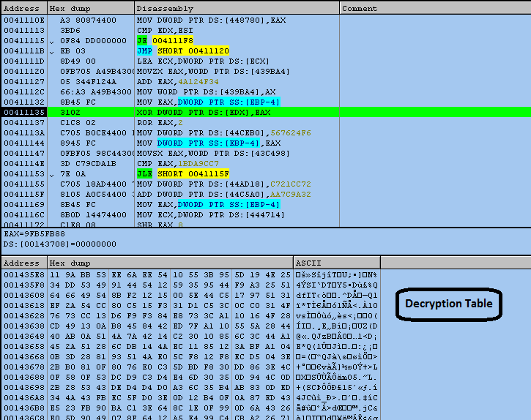This screenshot has height=420, width=531.
Task: Select dump row at address 00143638
Action: point(190,326)
